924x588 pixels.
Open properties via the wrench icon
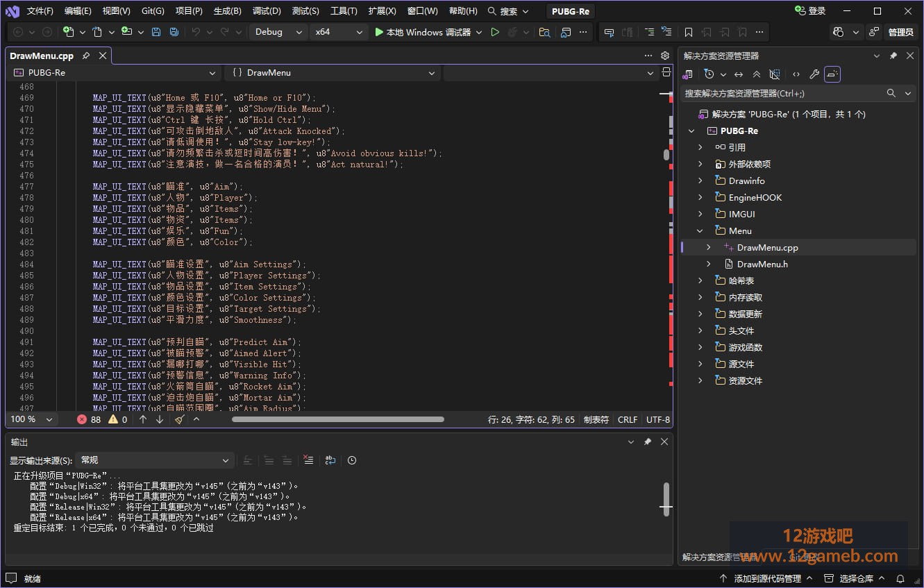(x=814, y=74)
